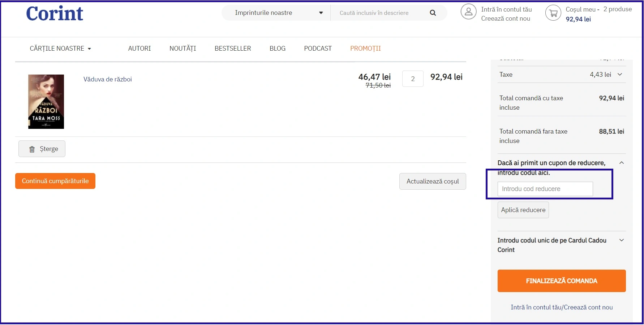Open 'Coșul meu - 2 produse' link

coord(599,9)
